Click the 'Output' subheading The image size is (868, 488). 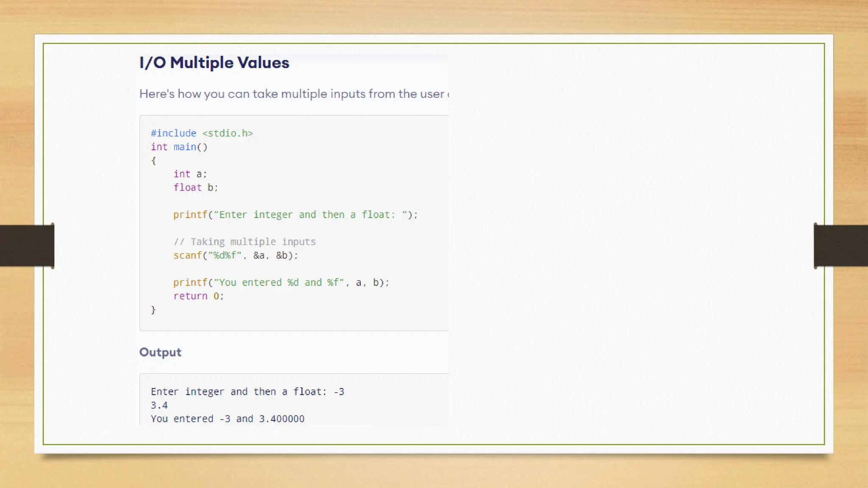click(x=160, y=352)
